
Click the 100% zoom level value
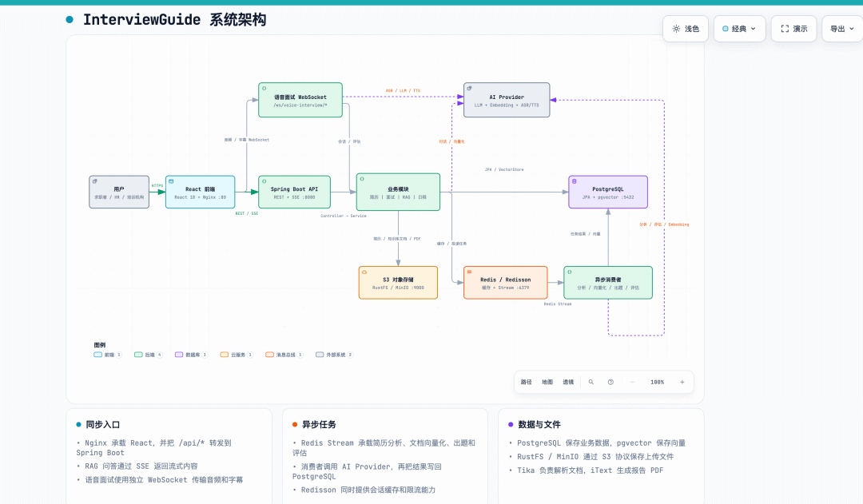(x=657, y=382)
